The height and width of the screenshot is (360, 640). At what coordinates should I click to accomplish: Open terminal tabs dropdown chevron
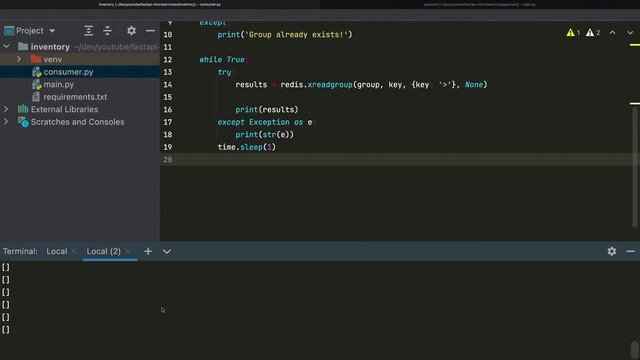point(167,251)
